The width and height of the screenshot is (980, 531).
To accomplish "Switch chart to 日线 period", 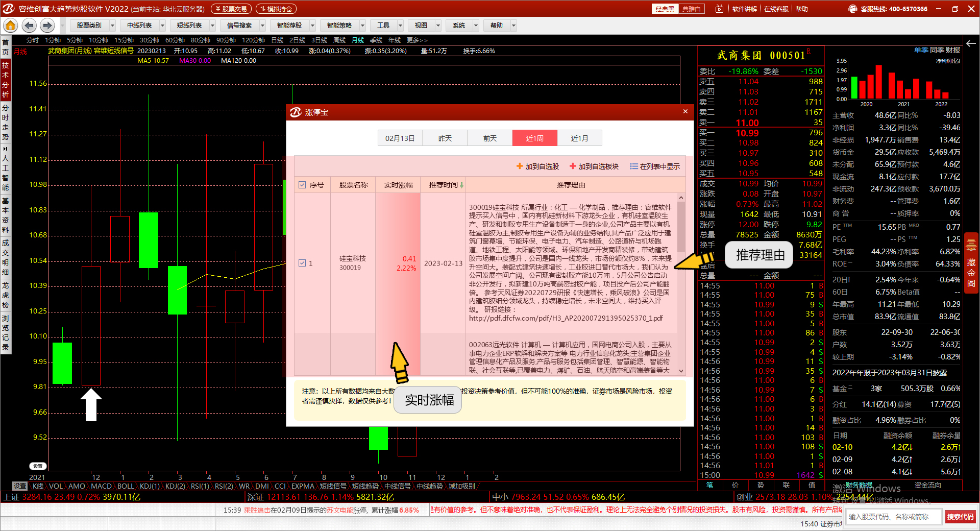I will 277,40.
